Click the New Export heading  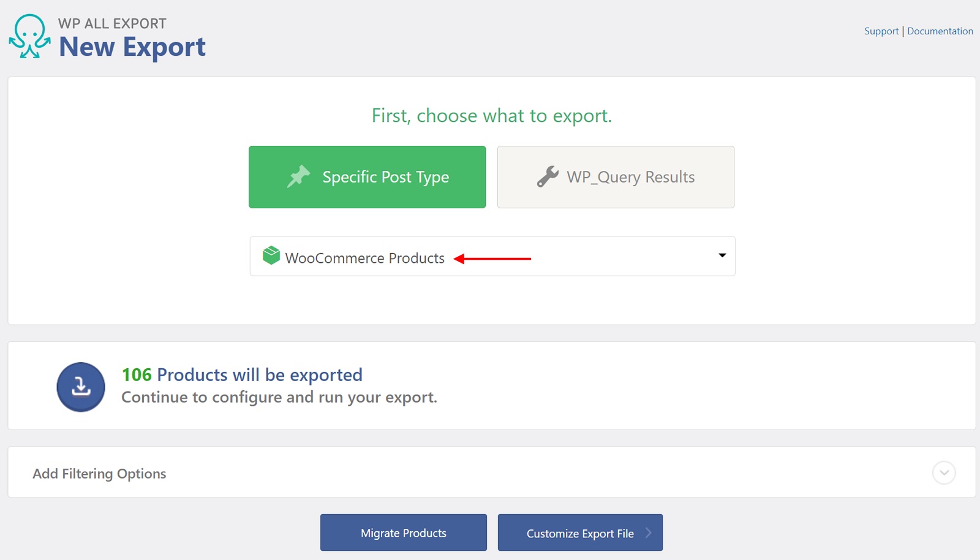[133, 47]
